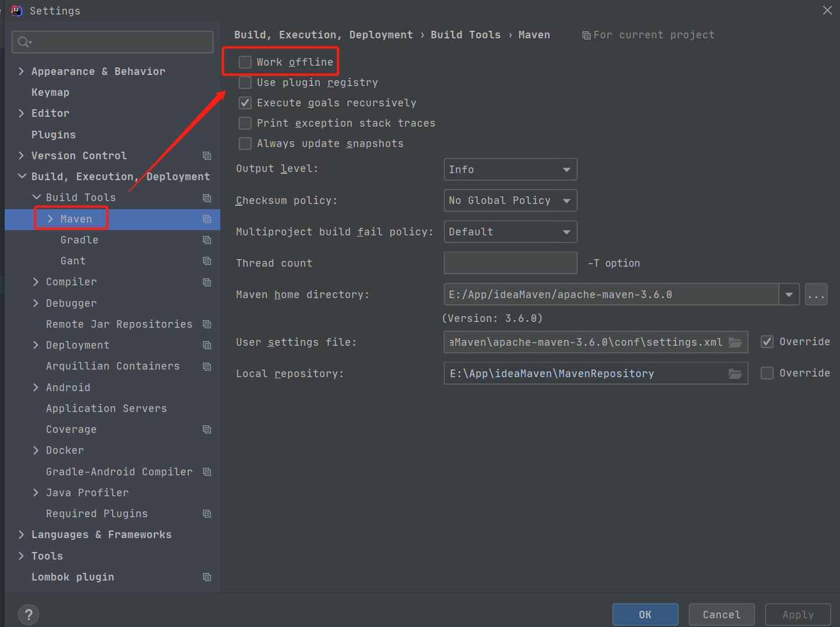Screen dimensions: 840x627
Task: Click project-level icon beside Deployment
Action: [x=207, y=345]
